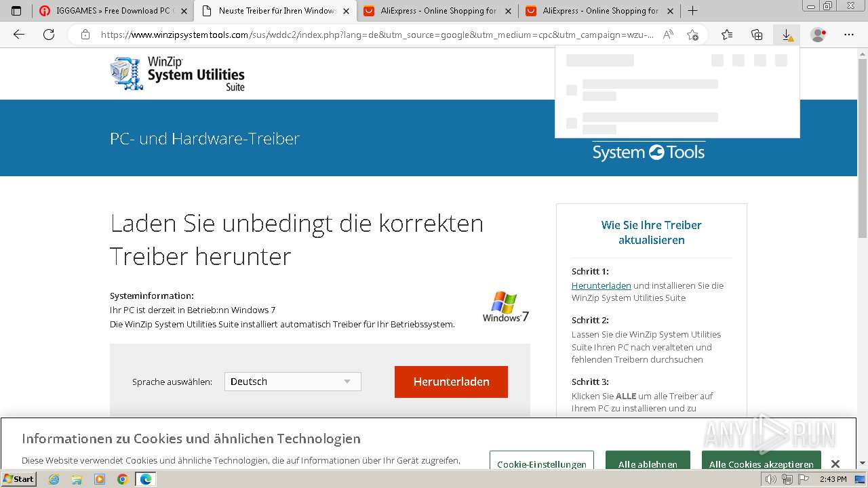This screenshot has width=868, height=488.
Task: Close the first AliExpress tab
Action: pos(508,11)
